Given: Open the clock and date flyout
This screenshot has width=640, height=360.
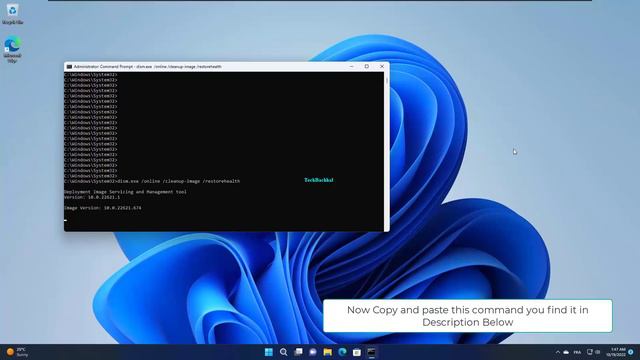Looking at the screenshot, I should click(x=616, y=352).
